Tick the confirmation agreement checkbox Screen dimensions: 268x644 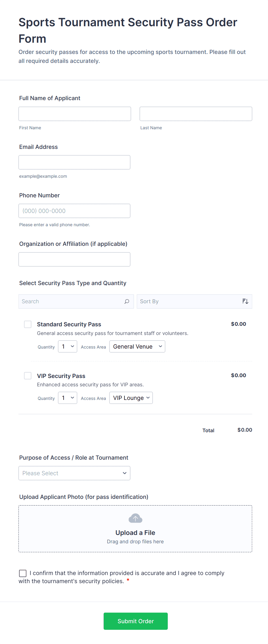pyautogui.click(x=23, y=573)
